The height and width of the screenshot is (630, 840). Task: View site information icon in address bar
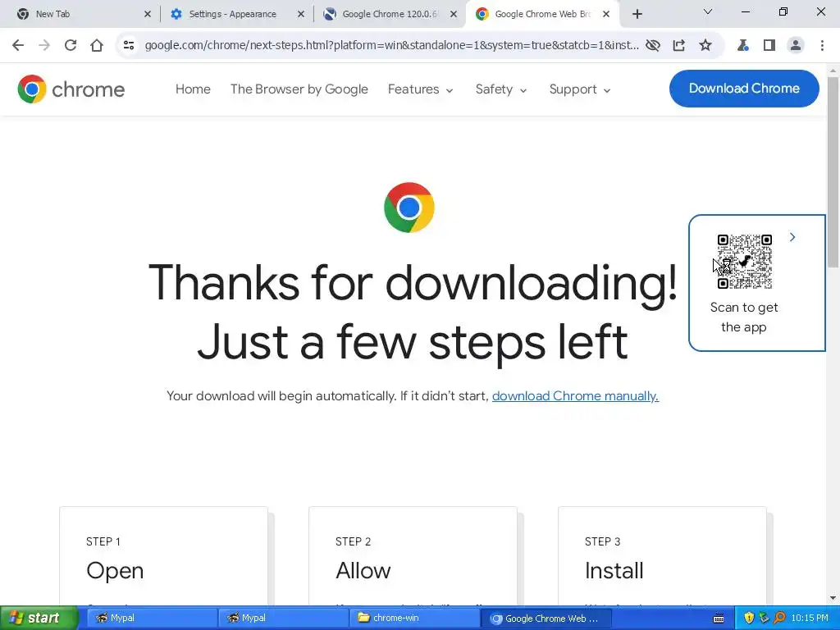point(129,46)
